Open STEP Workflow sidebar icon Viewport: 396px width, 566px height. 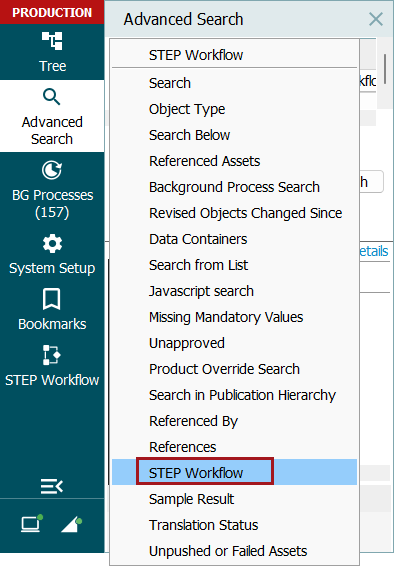click(52, 355)
